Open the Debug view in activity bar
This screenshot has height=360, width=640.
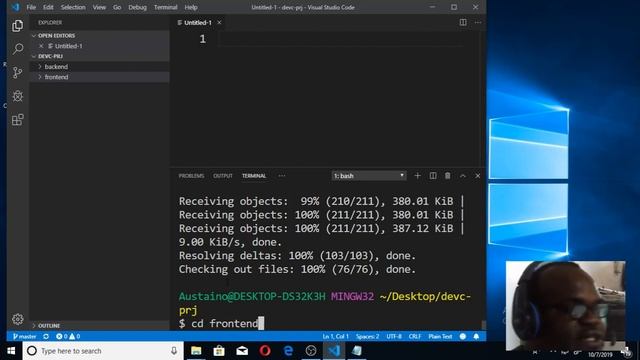coord(18,96)
